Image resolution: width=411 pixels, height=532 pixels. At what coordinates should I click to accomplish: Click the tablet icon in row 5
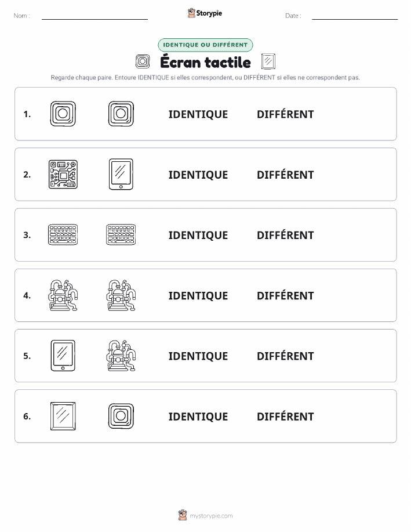[63, 356]
